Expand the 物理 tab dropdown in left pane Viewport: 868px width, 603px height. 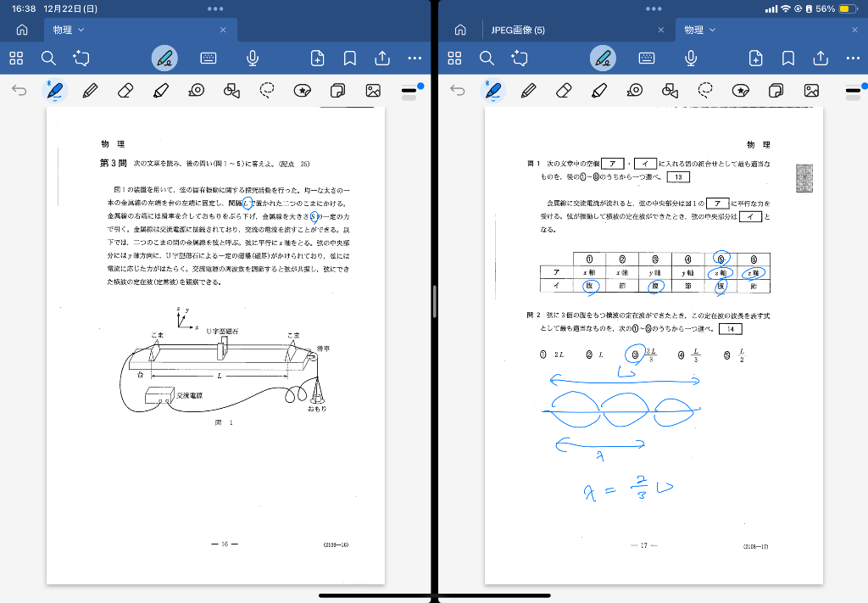(x=81, y=30)
